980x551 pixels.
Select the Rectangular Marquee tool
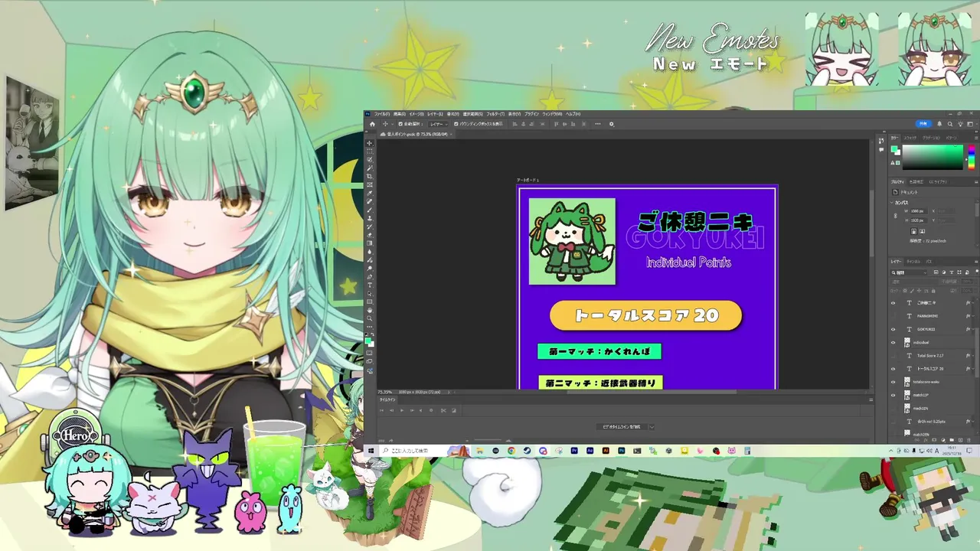pos(370,152)
